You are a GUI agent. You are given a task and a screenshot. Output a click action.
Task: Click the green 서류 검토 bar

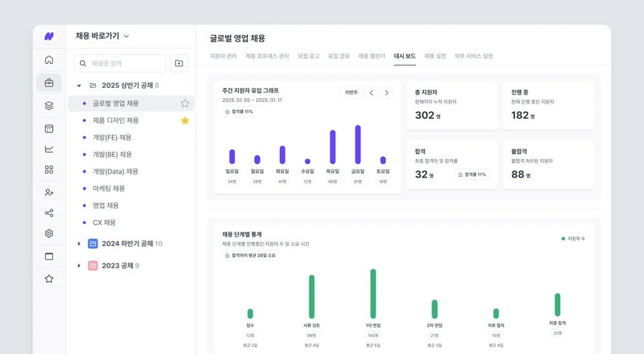pos(312,296)
